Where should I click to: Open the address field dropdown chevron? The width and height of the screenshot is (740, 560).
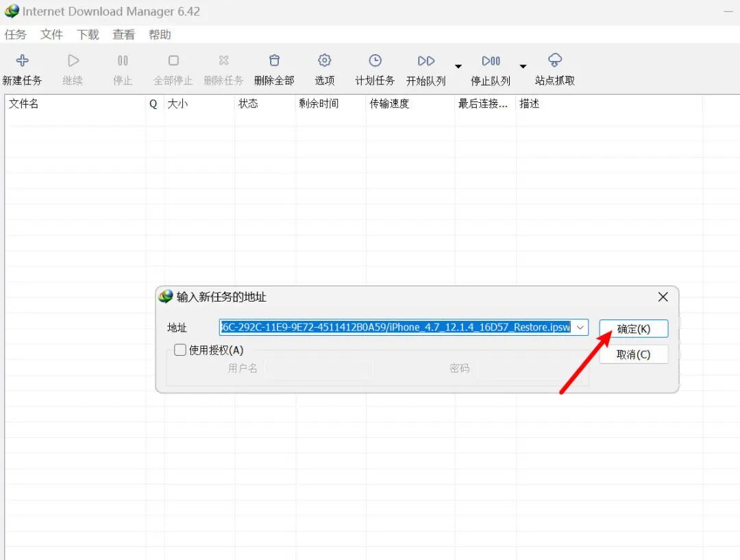(580, 327)
